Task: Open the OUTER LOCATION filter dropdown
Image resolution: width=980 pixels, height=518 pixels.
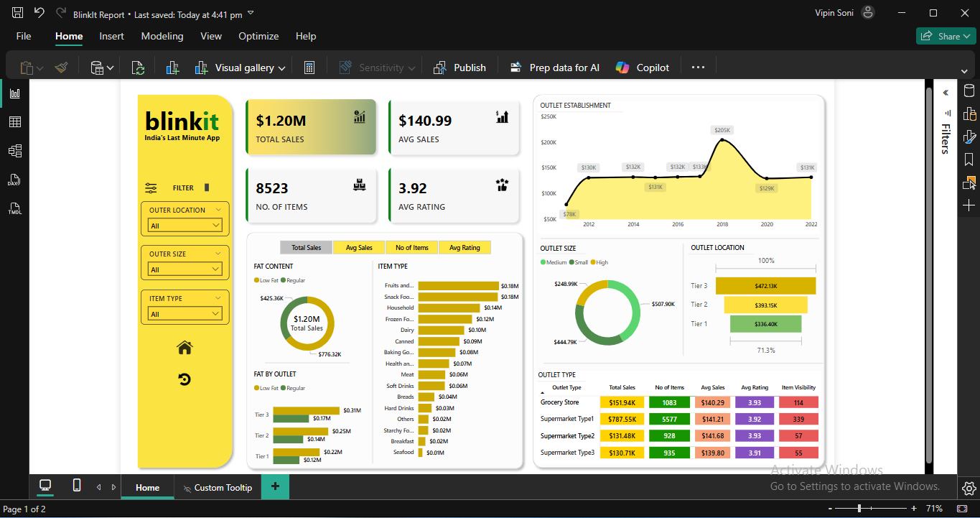Action: [185, 225]
